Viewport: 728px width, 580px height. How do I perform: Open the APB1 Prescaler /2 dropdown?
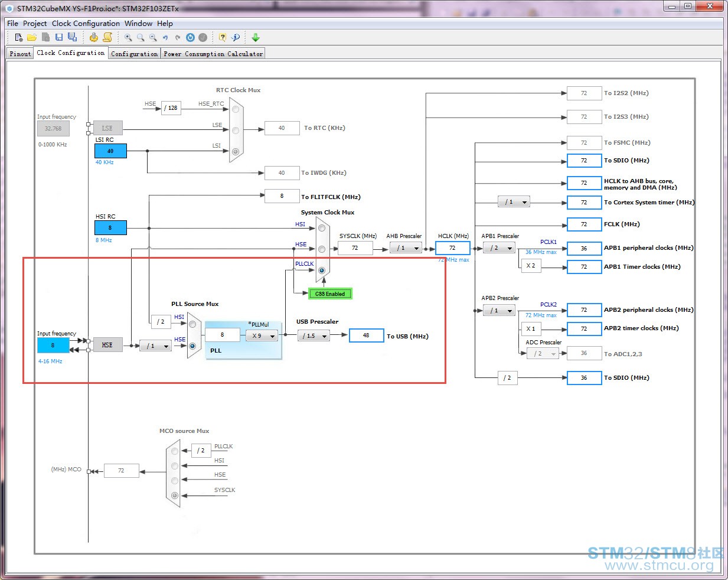499,248
